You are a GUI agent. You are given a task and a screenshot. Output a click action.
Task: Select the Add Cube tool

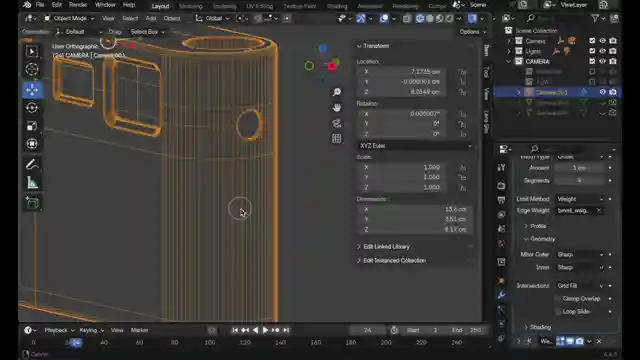32,203
